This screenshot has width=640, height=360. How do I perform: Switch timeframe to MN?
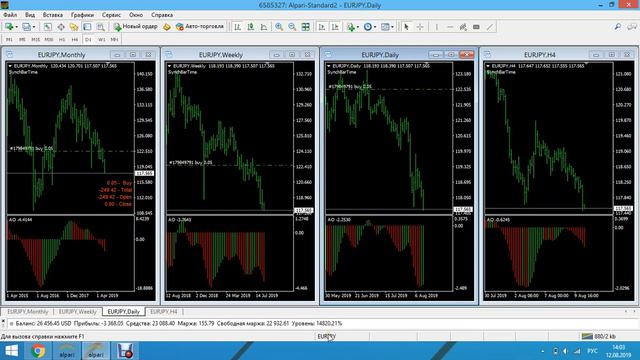114,40
